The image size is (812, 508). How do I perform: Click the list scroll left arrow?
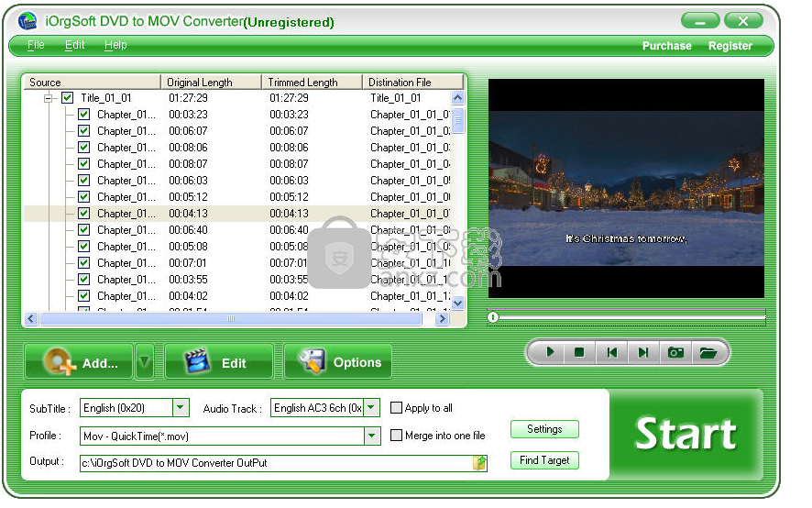tap(30, 318)
